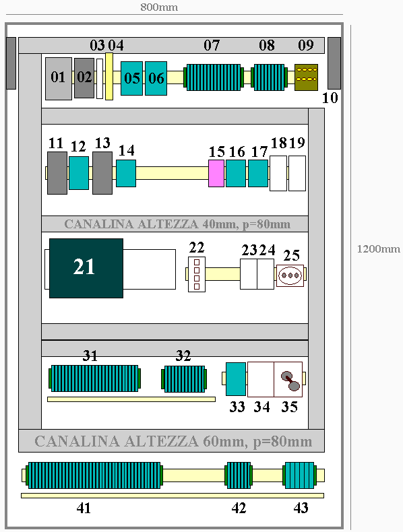Click the narrow white component 03
This screenshot has width=403, height=532.
(100, 79)
